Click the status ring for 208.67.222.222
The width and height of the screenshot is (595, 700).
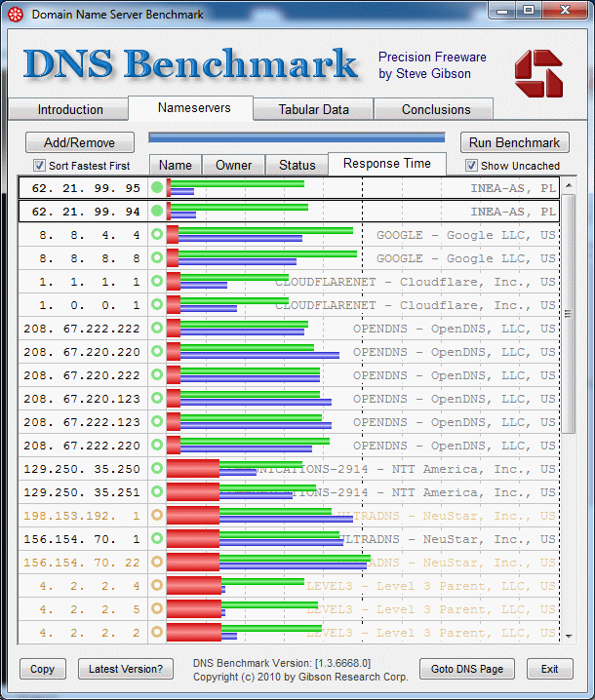tap(157, 329)
